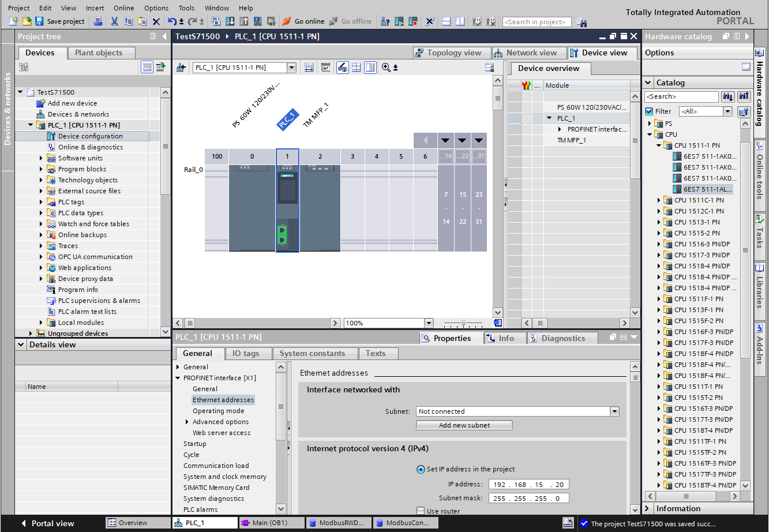
Task: Click the Delete X icon
Action: coord(156,21)
